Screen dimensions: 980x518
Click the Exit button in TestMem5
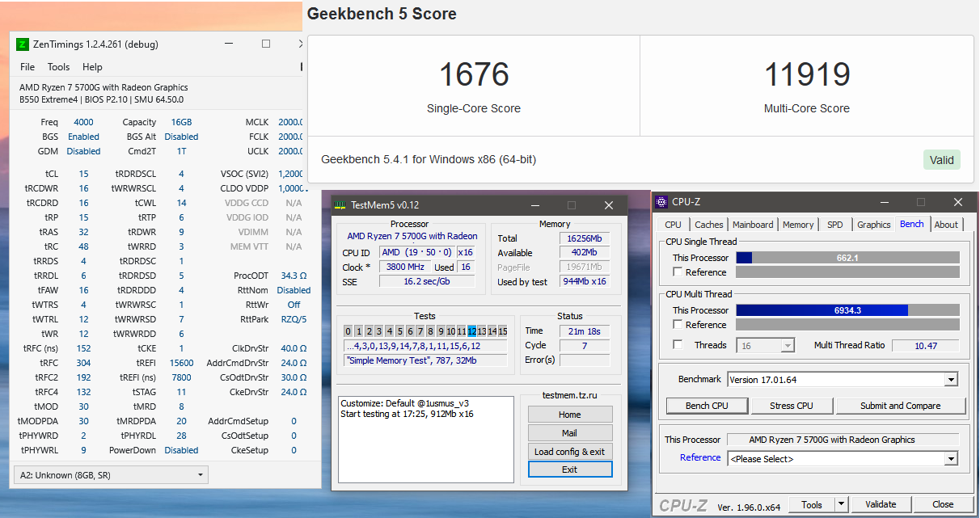[x=569, y=470]
